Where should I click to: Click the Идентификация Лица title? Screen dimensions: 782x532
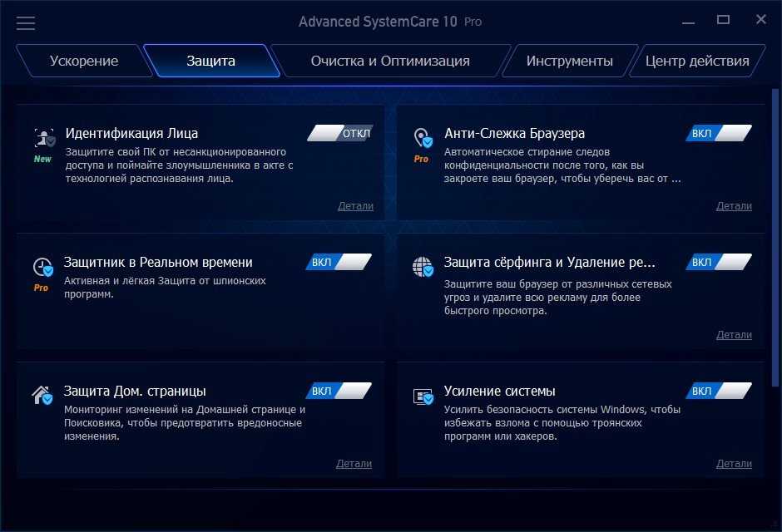pyautogui.click(x=131, y=134)
